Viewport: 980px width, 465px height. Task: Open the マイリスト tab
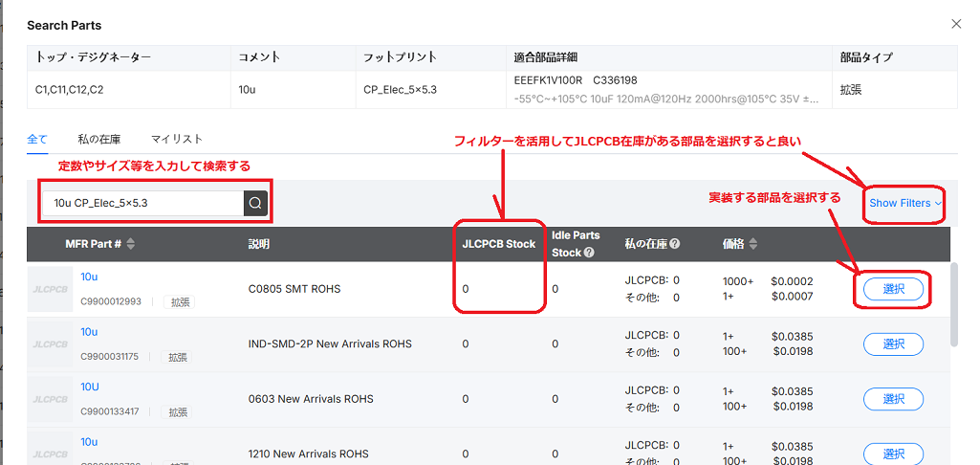[x=177, y=139]
